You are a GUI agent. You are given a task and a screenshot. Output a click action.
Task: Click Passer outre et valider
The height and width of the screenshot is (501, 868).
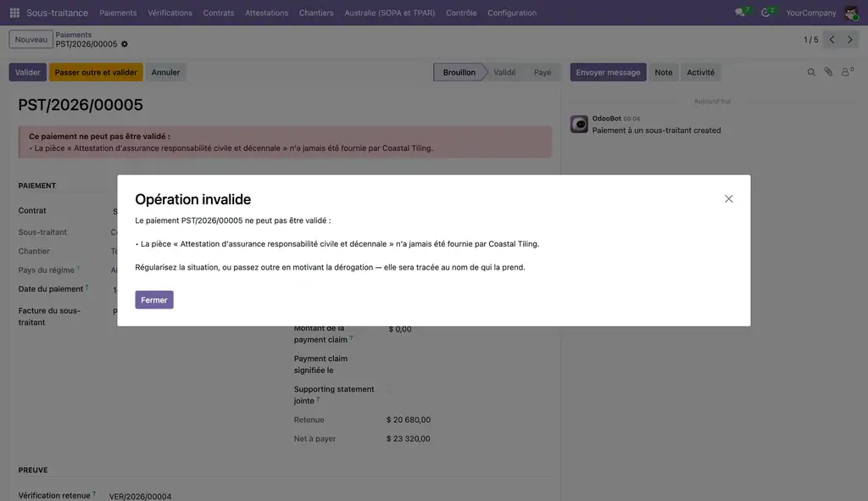[x=96, y=73]
